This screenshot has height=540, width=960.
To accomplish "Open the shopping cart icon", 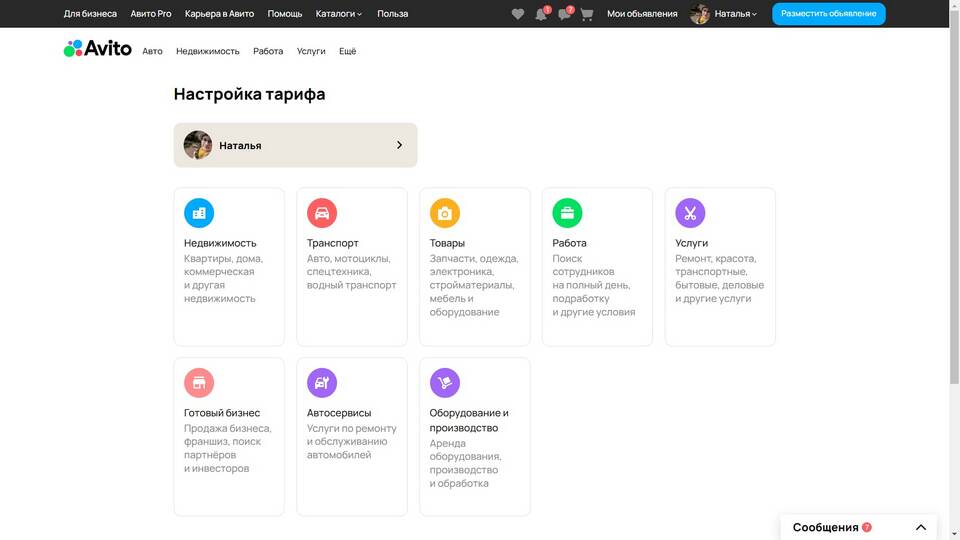I will click(587, 14).
